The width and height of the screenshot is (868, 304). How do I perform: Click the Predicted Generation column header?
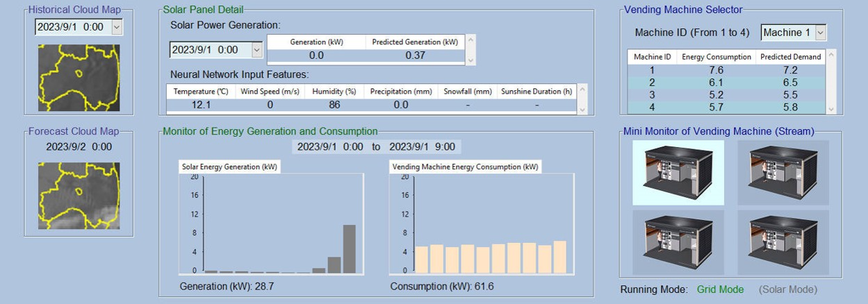click(415, 42)
